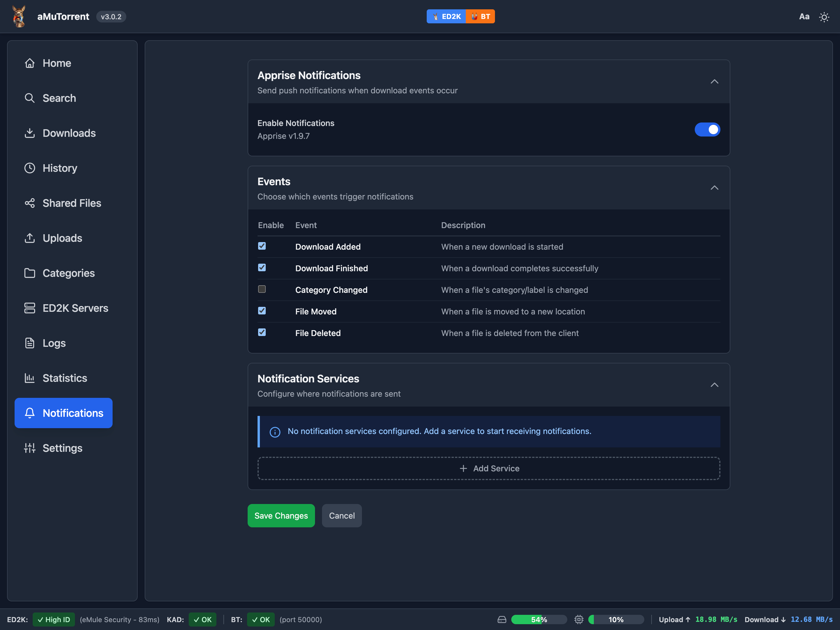The image size is (840, 630).
Task: Toggle the light/dark theme sun icon
Action: (824, 17)
